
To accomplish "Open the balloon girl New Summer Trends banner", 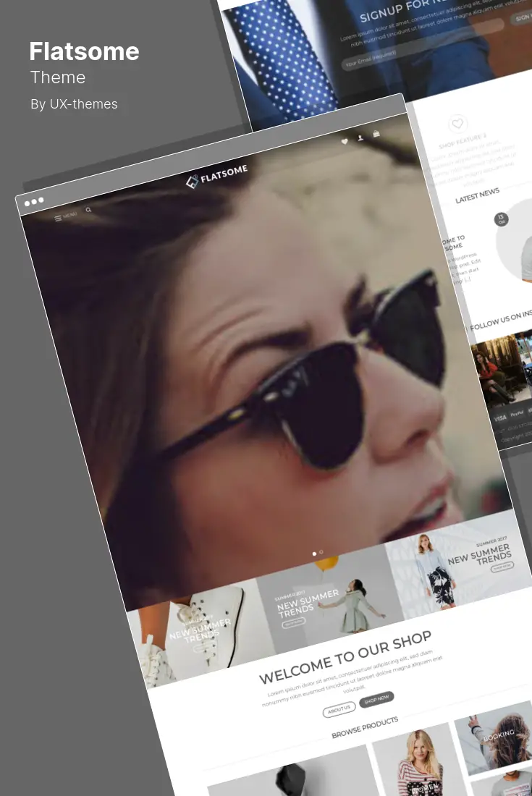I will [x=330, y=598].
